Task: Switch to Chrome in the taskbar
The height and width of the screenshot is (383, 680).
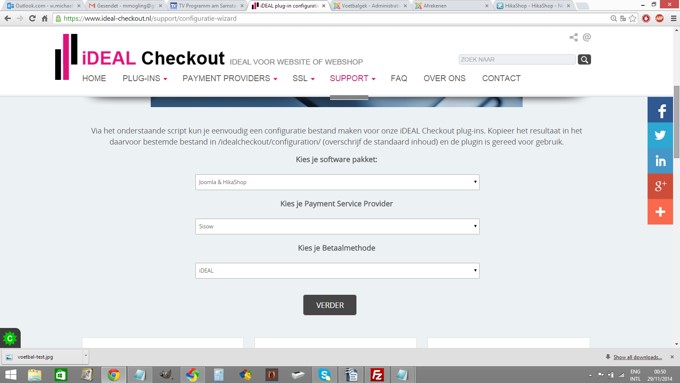Action: (114, 375)
